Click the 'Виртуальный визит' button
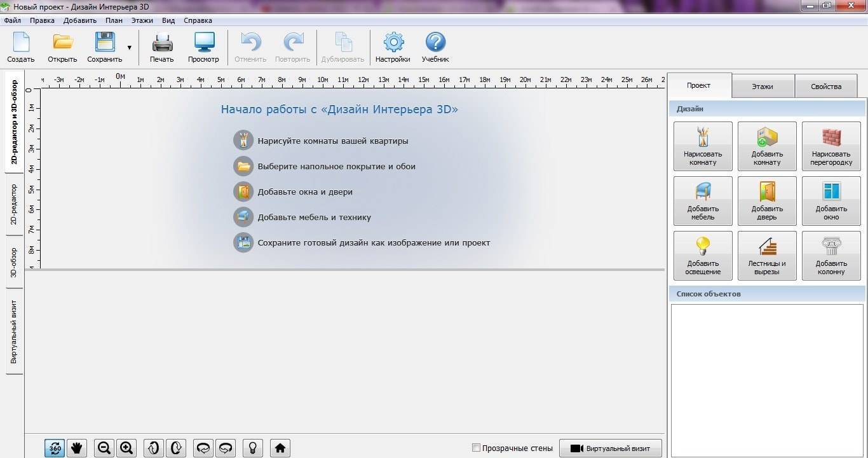This screenshot has height=458, width=868. point(610,448)
